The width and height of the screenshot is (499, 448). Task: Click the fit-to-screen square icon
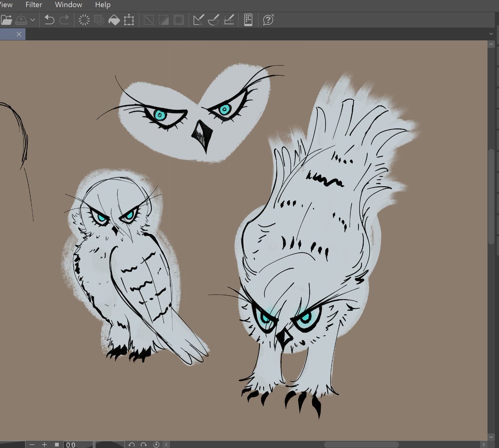pos(57,445)
